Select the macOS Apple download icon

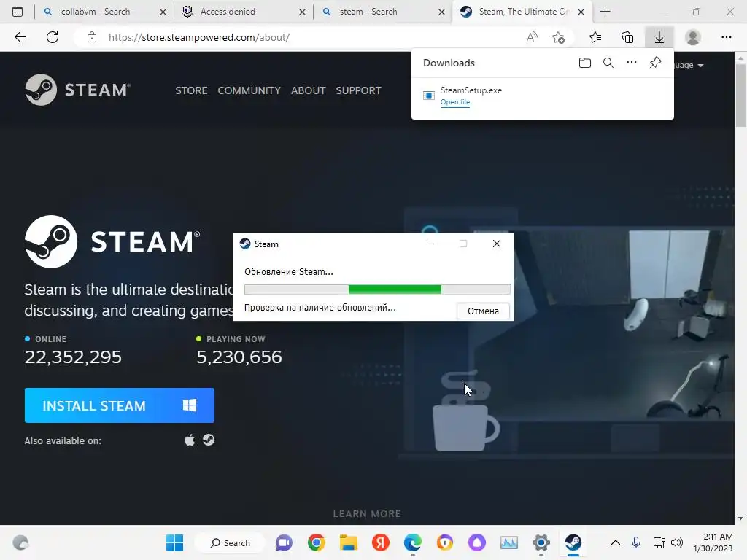[190, 440]
